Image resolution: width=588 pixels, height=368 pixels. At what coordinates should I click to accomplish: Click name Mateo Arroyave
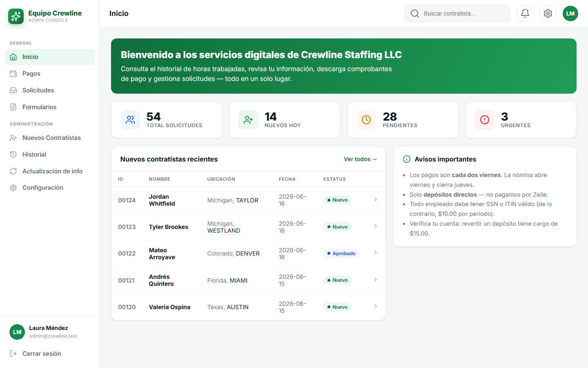[162, 254]
